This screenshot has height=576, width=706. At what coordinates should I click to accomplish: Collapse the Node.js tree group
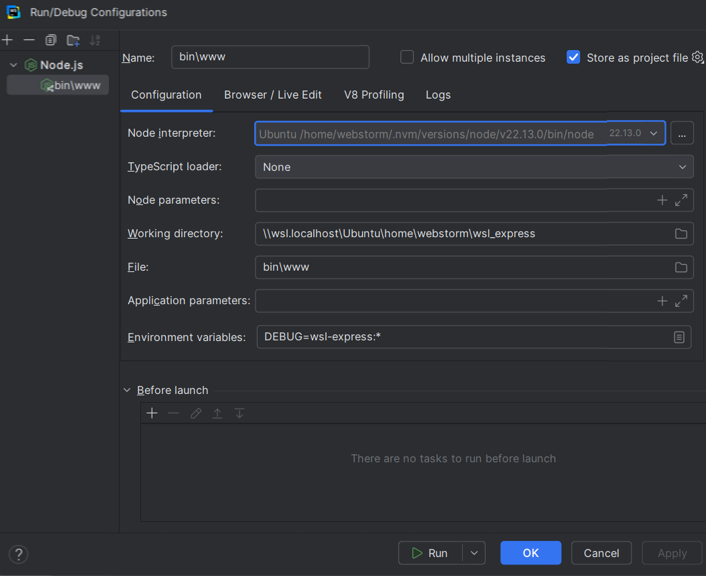click(14, 65)
